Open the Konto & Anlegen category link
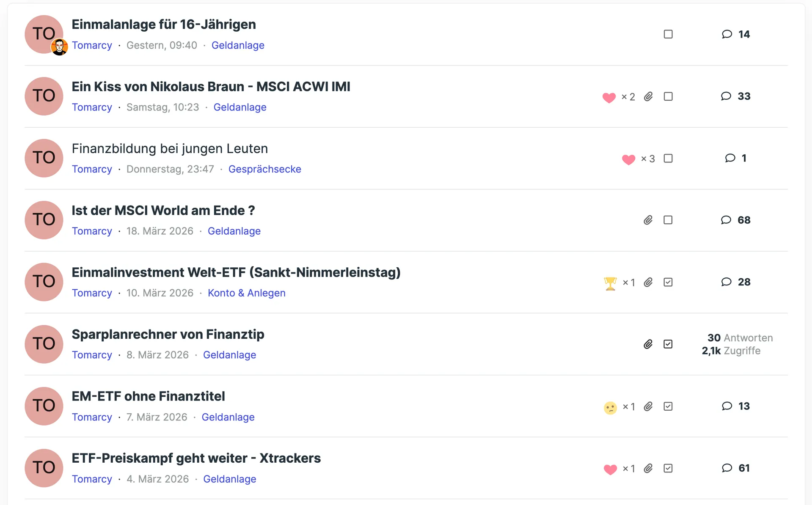This screenshot has height=505, width=812. tap(246, 293)
